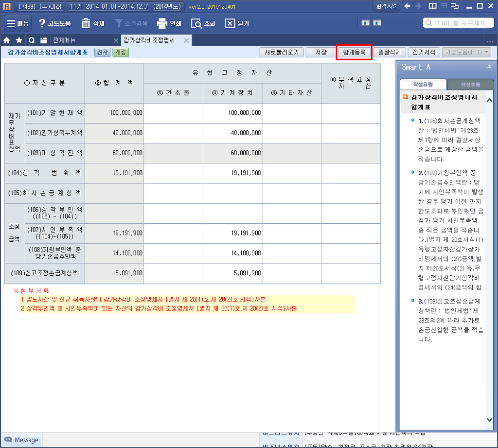This screenshot has height=448, width=498.
Task: Click the right panel layout icon
Action: (x=377, y=23)
